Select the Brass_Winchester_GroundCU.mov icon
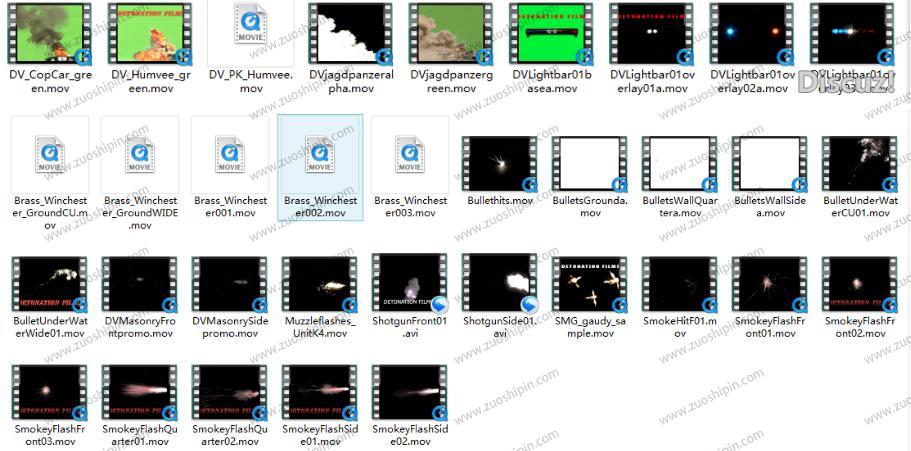This screenshot has height=451, width=911. (50, 154)
